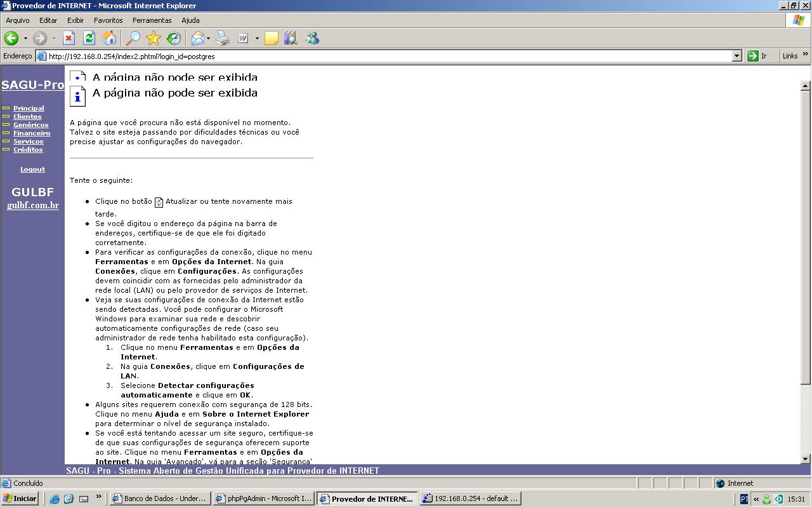
Task: Expand the address bar dropdown
Action: (x=737, y=56)
